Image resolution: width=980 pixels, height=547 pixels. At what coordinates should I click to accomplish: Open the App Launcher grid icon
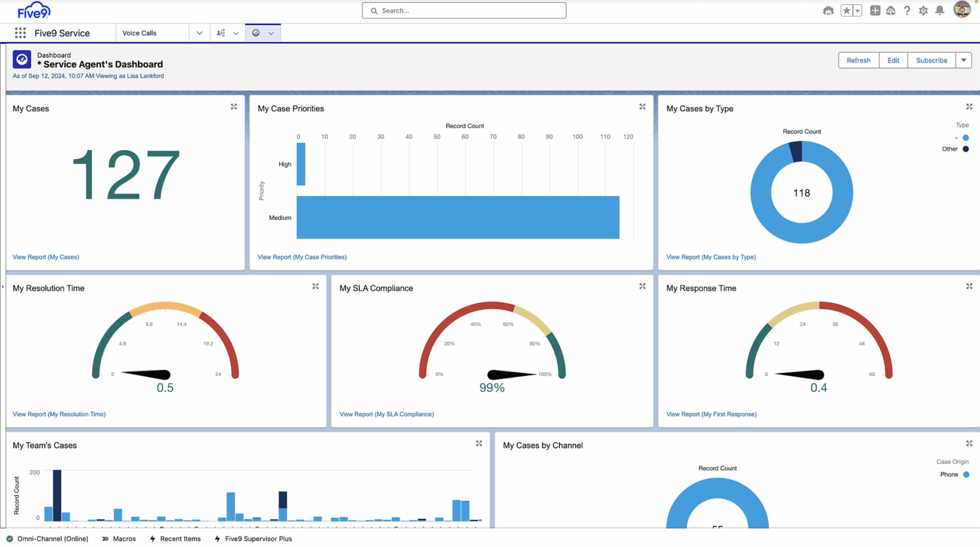20,33
